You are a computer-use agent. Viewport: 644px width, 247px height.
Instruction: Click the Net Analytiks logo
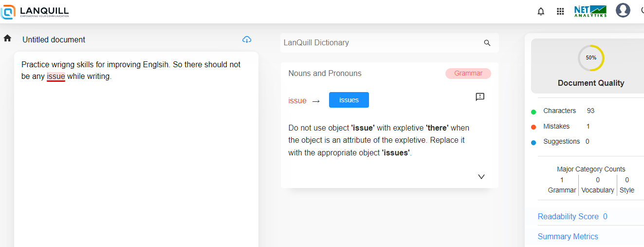(x=590, y=11)
